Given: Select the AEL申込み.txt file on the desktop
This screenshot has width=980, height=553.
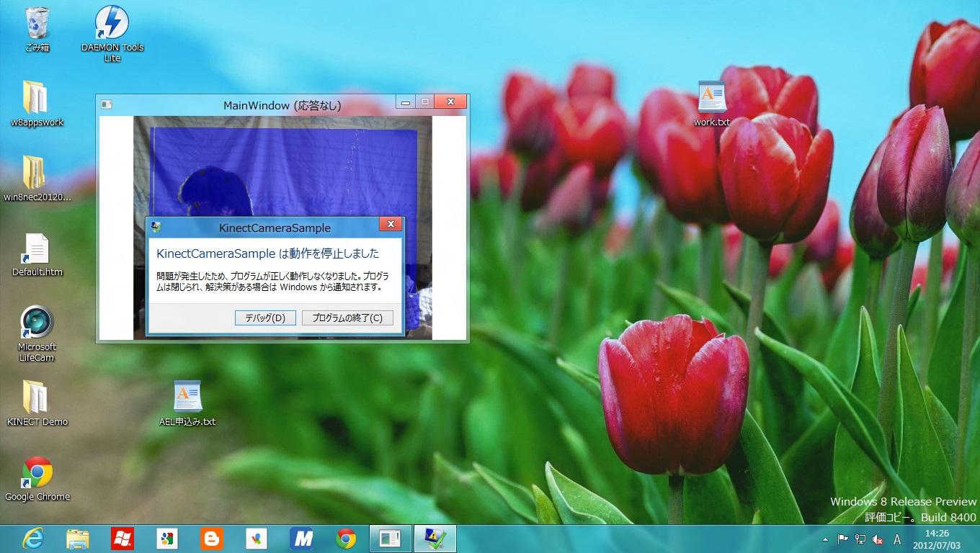Looking at the screenshot, I should (187, 403).
